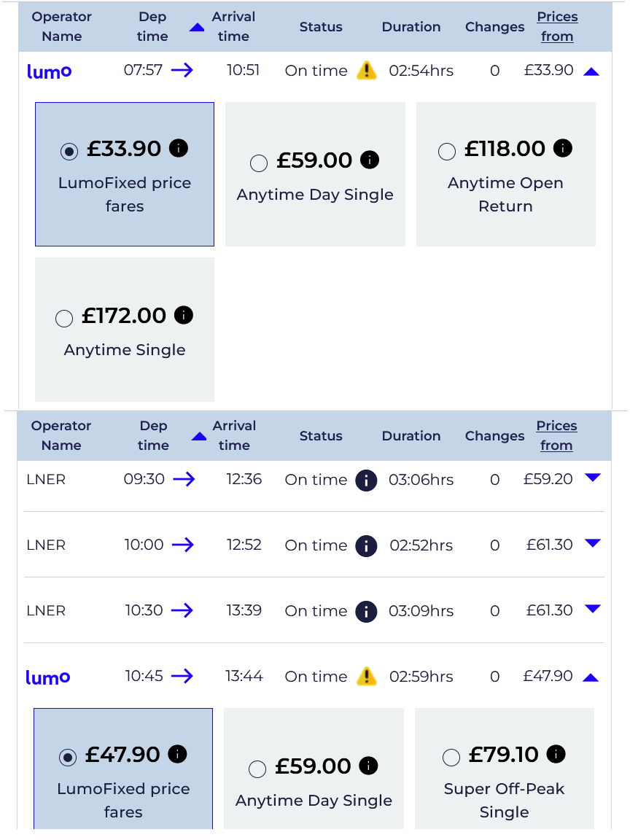Viewport: 630px width, 840px height.
Task: Click warning icon on 07:57 Lumo service
Action: pyautogui.click(x=367, y=70)
